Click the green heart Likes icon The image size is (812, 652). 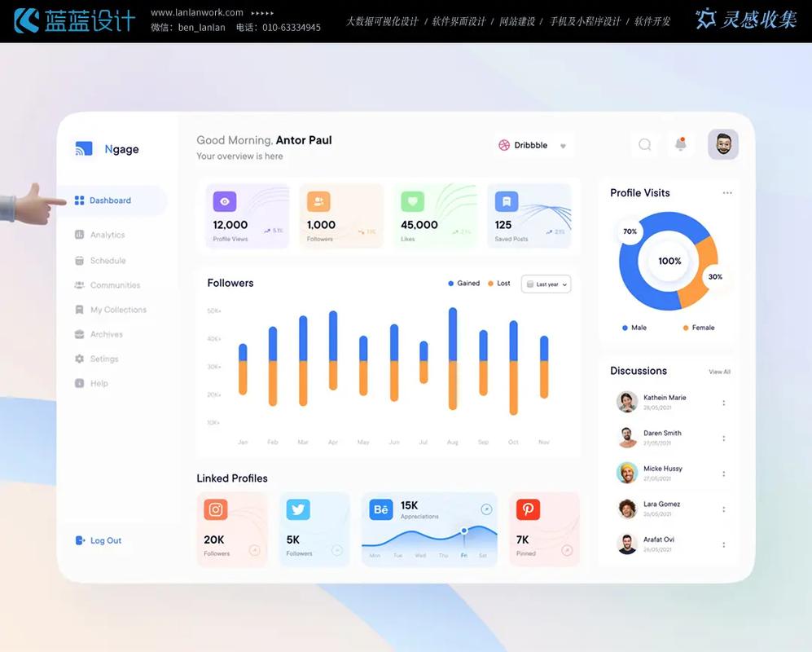pos(413,201)
